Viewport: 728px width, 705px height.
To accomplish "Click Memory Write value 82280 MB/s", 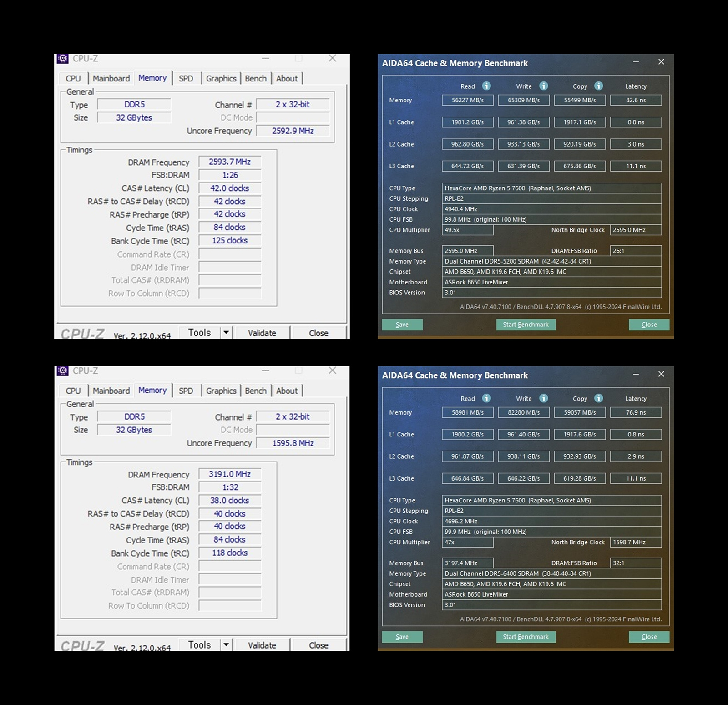I will pyautogui.click(x=524, y=412).
